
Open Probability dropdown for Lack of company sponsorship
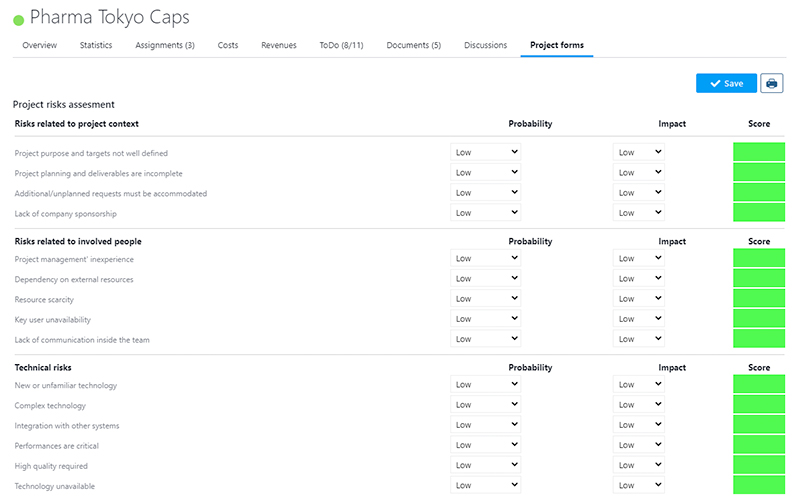click(x=486, y=213)
